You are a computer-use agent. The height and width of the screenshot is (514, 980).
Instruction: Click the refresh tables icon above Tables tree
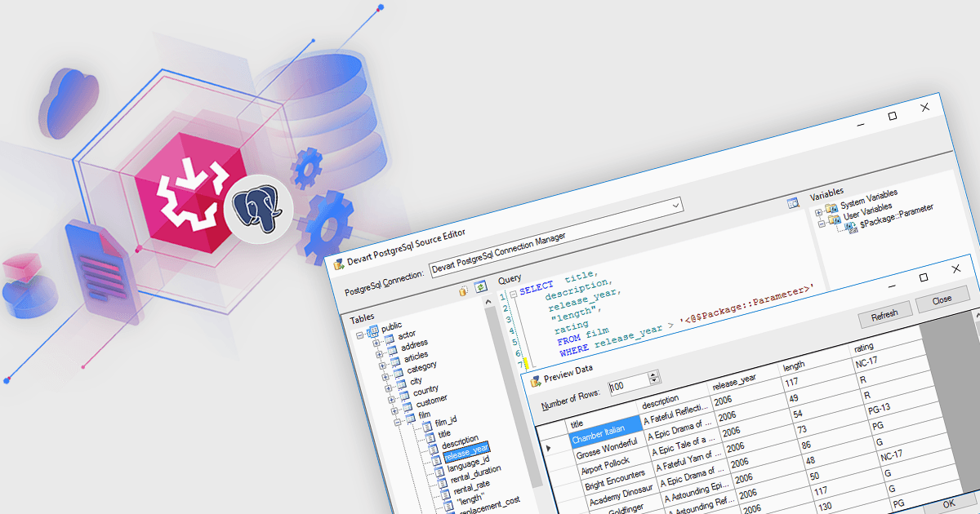click(481, 286)
